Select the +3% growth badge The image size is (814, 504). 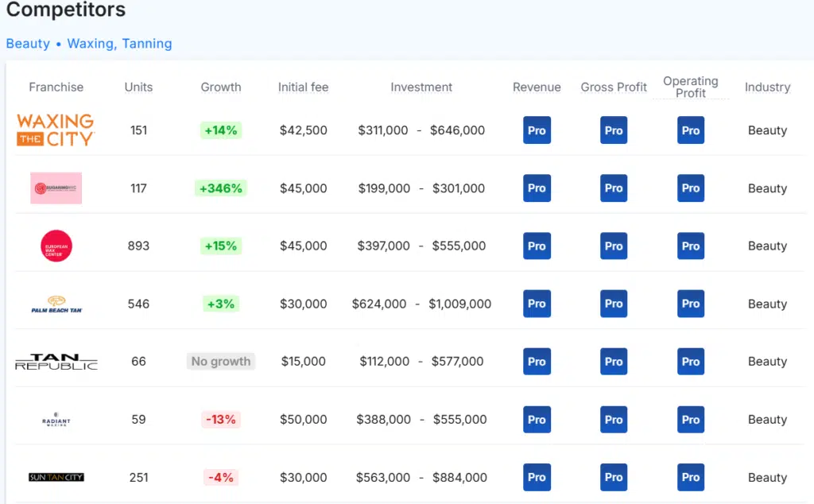click(x=221, y=304)
